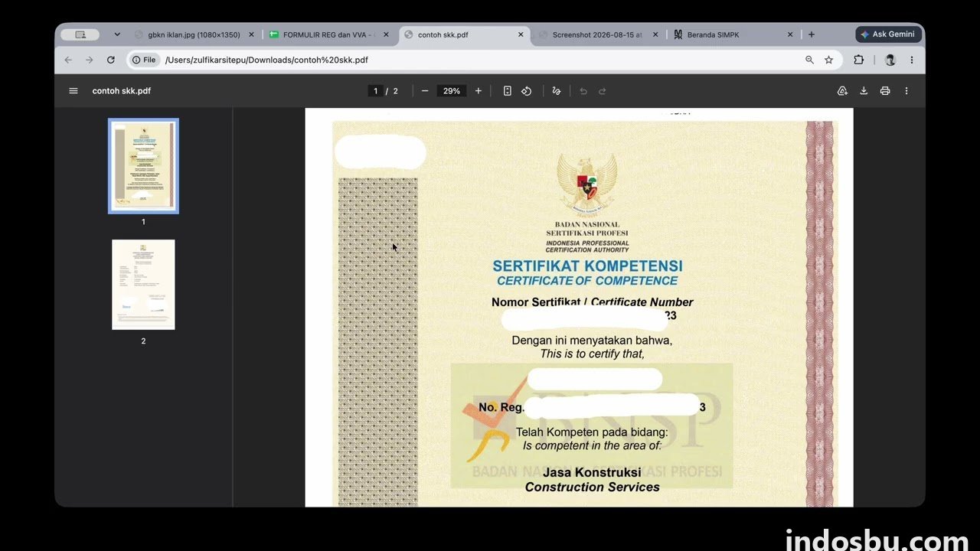
Task: Zoom out of the PDF
Action: [425, 91]
